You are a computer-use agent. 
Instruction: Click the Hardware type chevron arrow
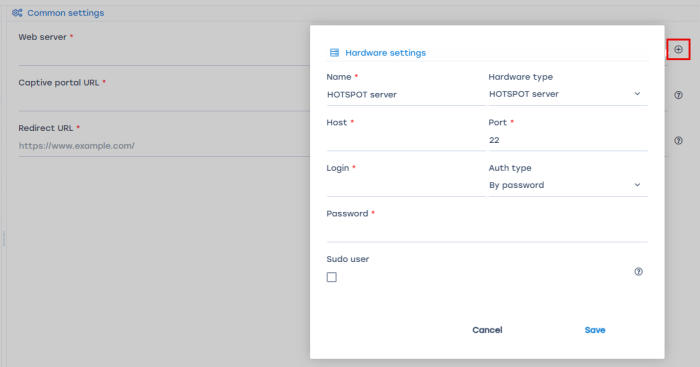[637, 94]
